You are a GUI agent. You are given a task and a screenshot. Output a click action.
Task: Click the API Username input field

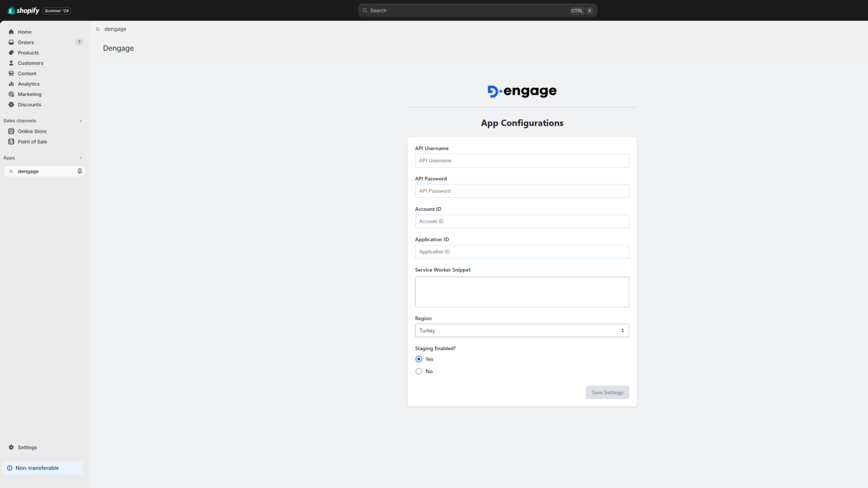pyautogui.click(x=521, y=160)
